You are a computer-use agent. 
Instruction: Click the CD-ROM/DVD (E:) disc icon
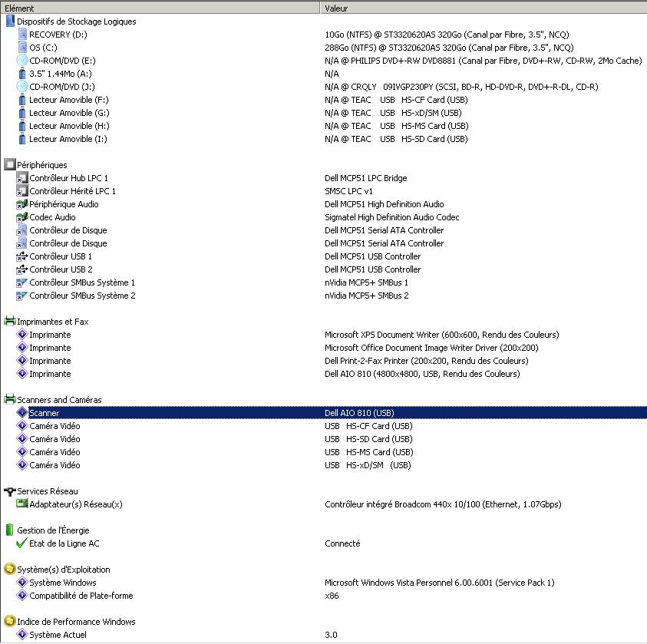click(x=21, y=60)
